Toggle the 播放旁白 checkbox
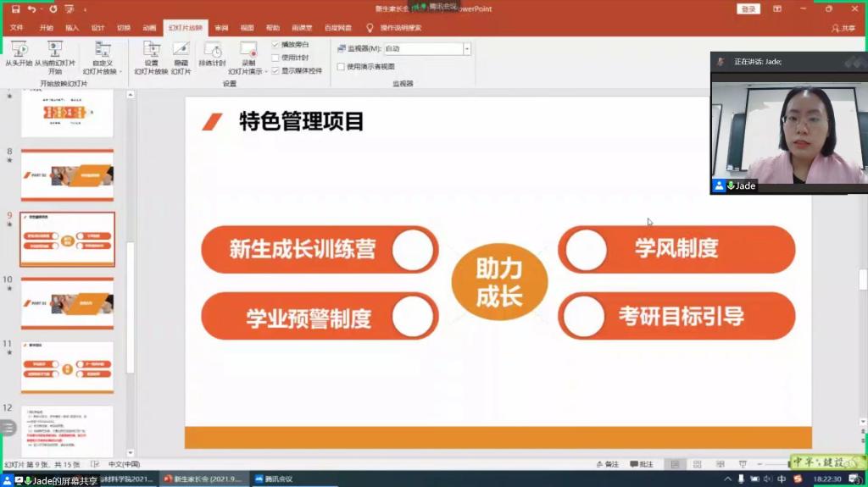Viewport: 868px width, 487px height. 275,44
